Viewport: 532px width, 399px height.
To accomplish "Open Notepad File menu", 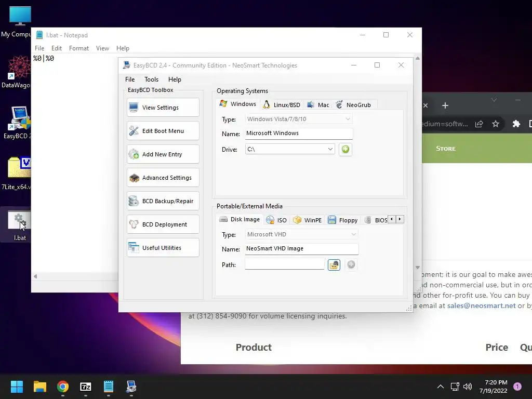I will click(x=39, y=48).
